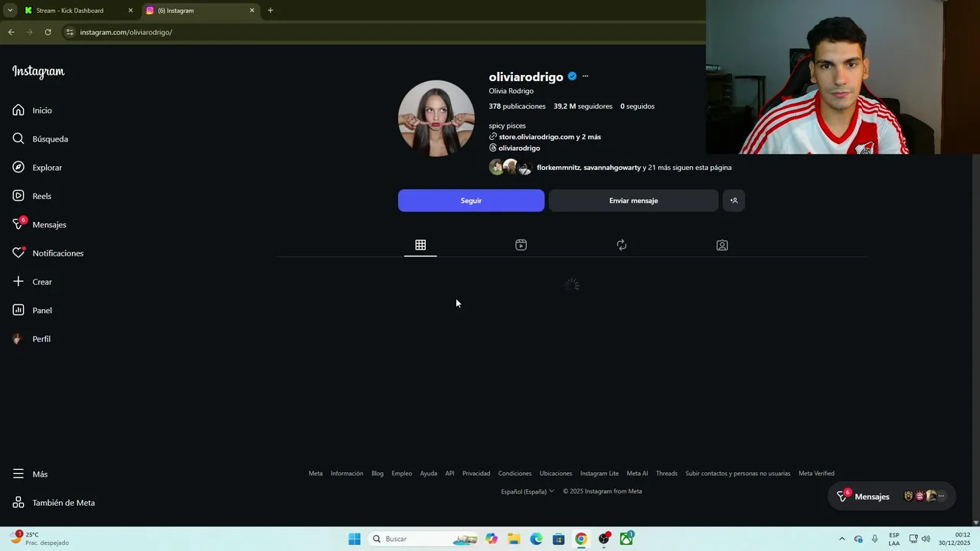
Task: Switch to the Reels profile tab
Action: click(521, 245)
